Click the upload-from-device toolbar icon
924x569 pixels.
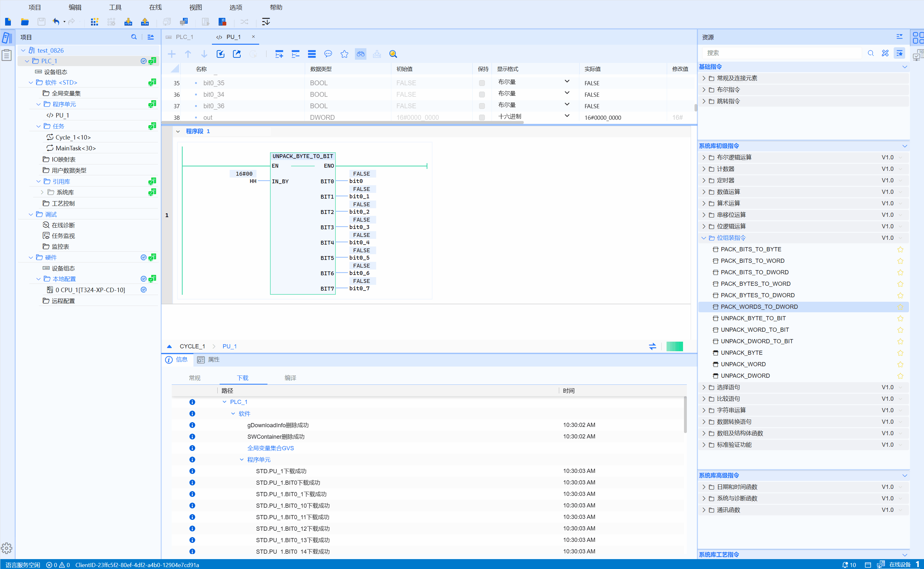(145, 22)
